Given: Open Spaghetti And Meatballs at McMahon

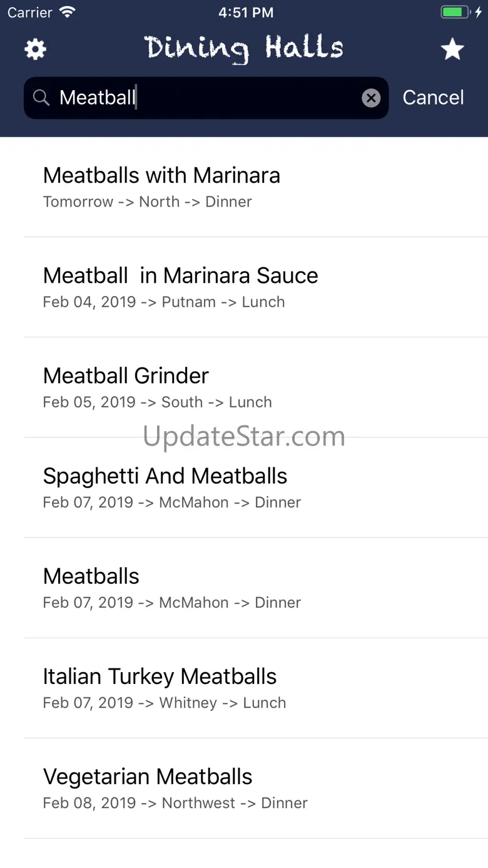Looking at the screenshot, I should [x=256, y=488].
